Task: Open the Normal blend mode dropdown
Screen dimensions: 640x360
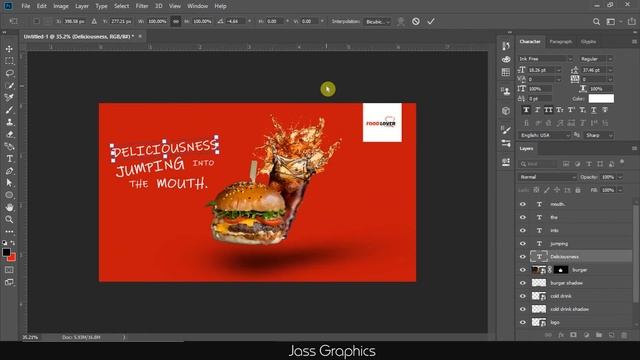Action: point(547,177)
